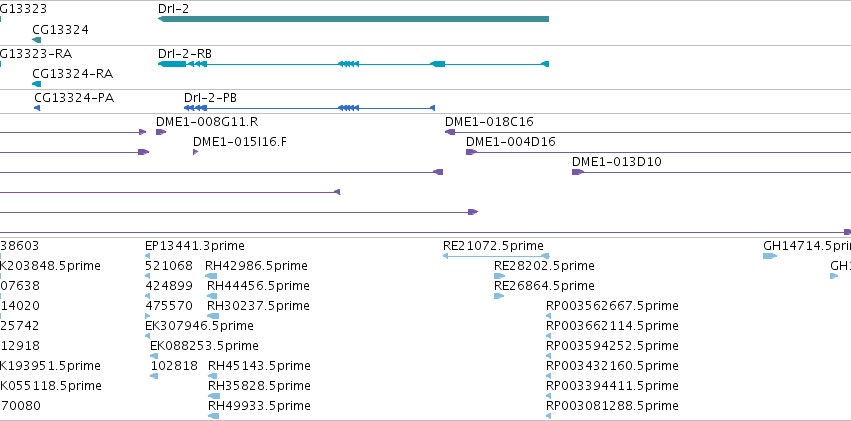Select the Drl-2-PB protein feature label
The image size is (851, 421).
[210, 98]
